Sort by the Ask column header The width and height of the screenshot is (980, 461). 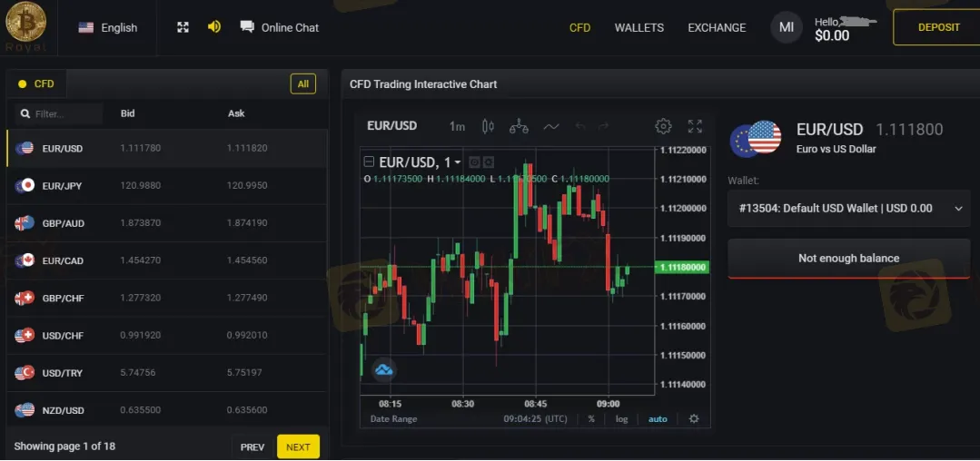236,113
